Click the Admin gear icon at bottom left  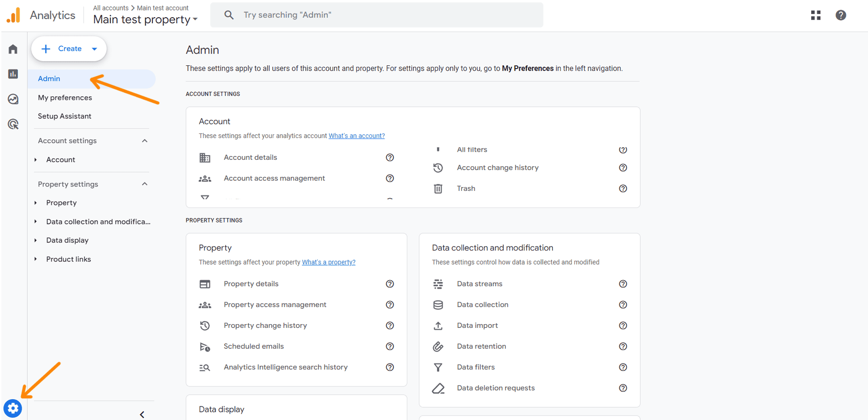point(13,409)
